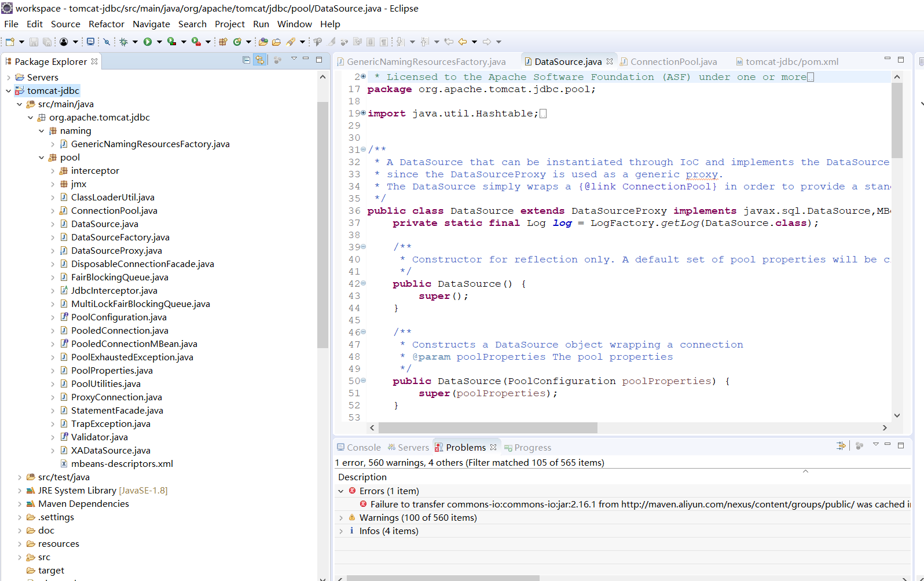Click editor horizontal scrollbar thumb
Viewport: 924px width, 581px height.
tap(488, 427)
